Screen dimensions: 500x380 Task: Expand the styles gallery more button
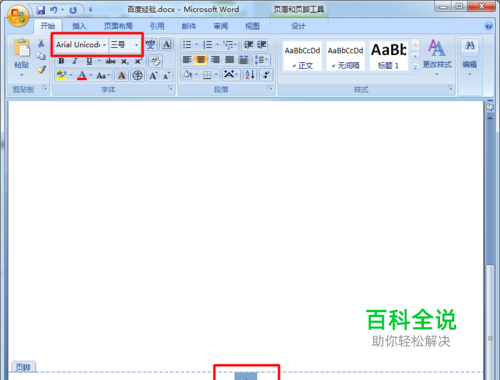415,67
